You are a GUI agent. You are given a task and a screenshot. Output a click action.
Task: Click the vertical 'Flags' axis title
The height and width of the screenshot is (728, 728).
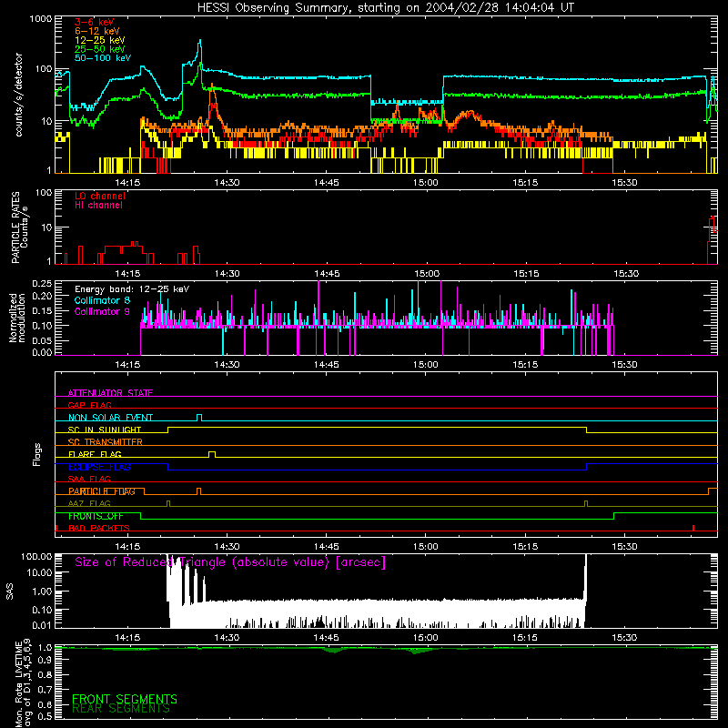tap(37, 454)
